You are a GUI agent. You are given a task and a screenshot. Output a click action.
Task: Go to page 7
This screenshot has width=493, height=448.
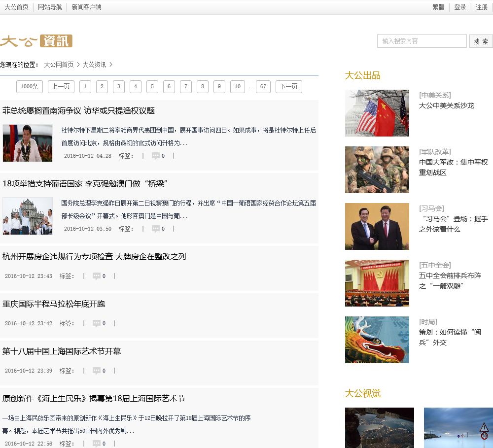[186, 86]
